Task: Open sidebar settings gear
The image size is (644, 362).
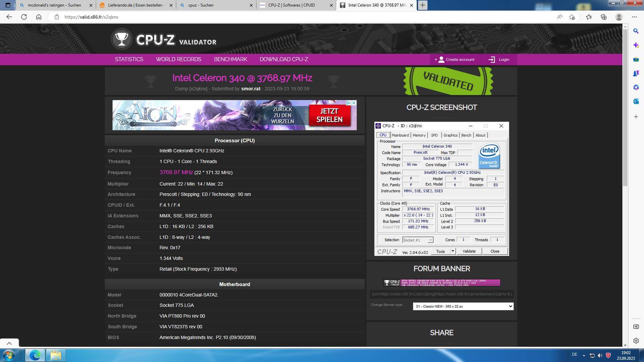Action: pyautogui.click(x=636, y=341)
